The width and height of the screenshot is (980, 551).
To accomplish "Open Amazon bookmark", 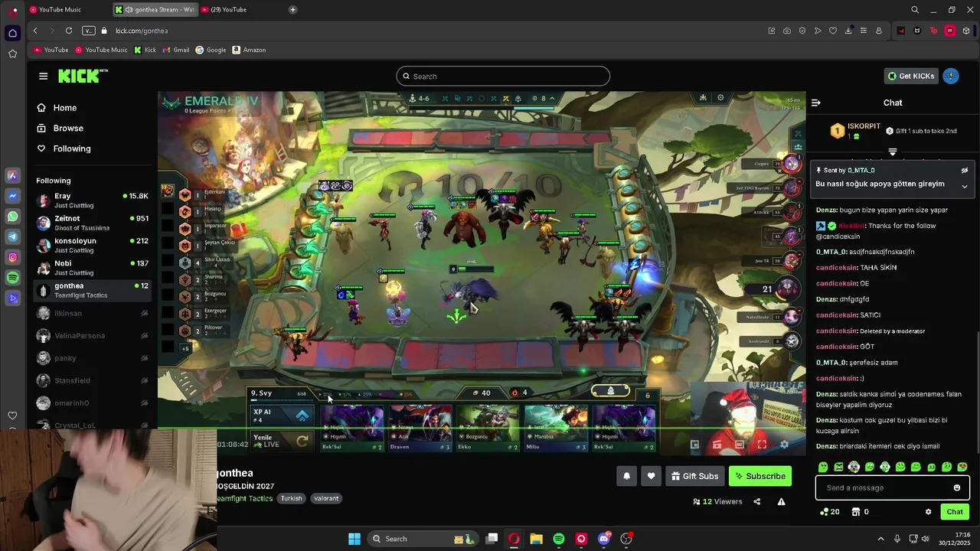I will tap(249, 50).
